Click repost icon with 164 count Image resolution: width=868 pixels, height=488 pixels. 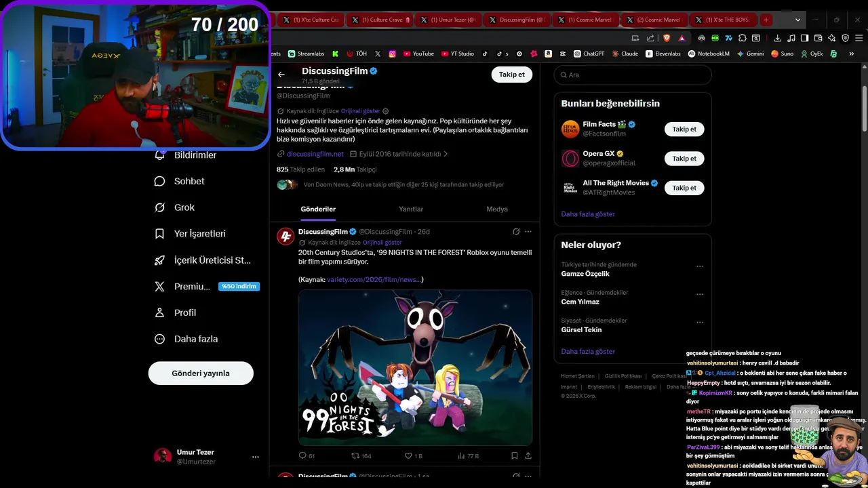click(355, 456)
